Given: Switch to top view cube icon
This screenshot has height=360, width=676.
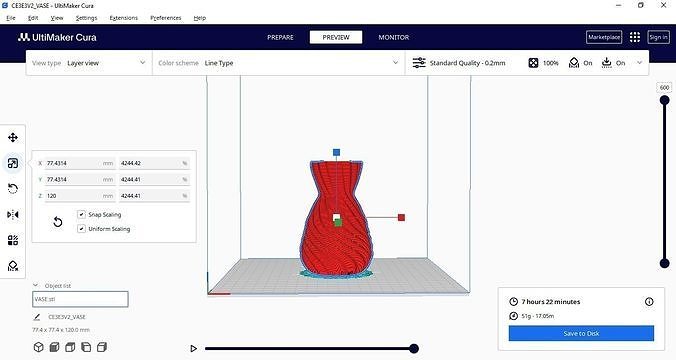Looking at the screenshot, I should click(70, 347).
